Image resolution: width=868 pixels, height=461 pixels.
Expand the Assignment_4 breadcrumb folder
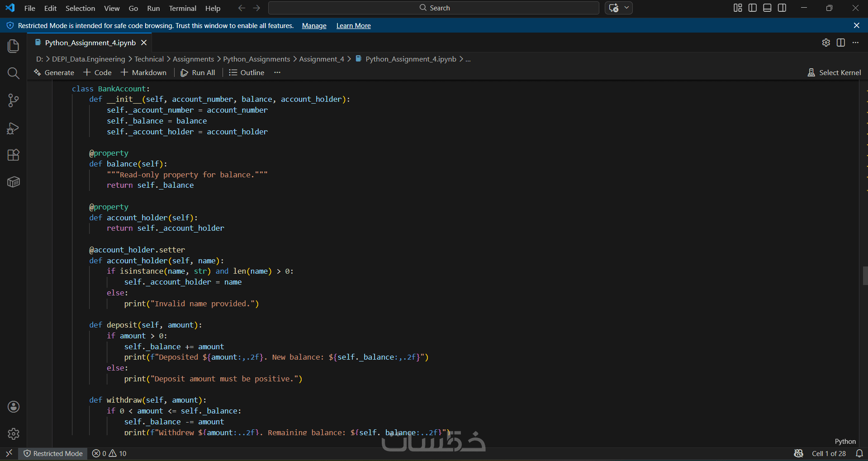click(x=322, y=59)
